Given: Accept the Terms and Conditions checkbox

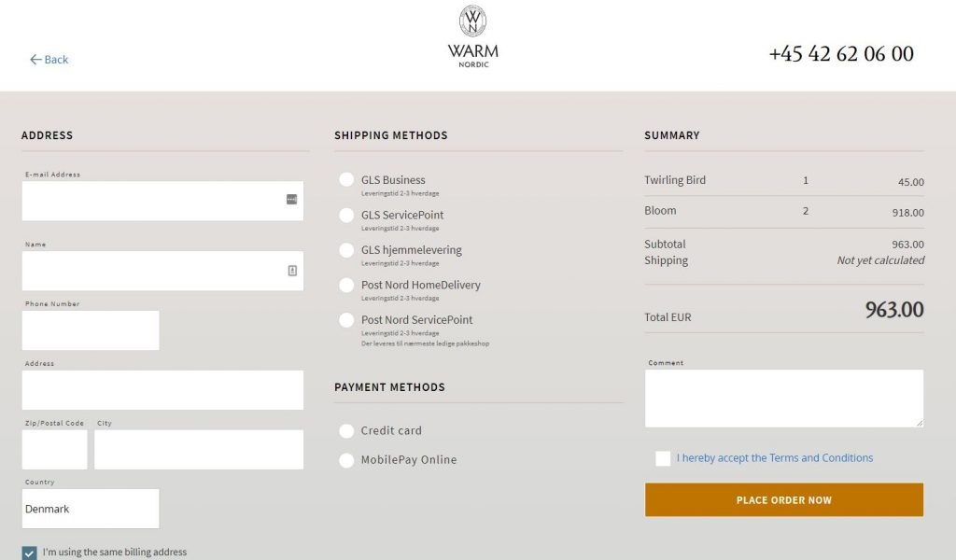Looking at the screenshot, I should (663, 458).
